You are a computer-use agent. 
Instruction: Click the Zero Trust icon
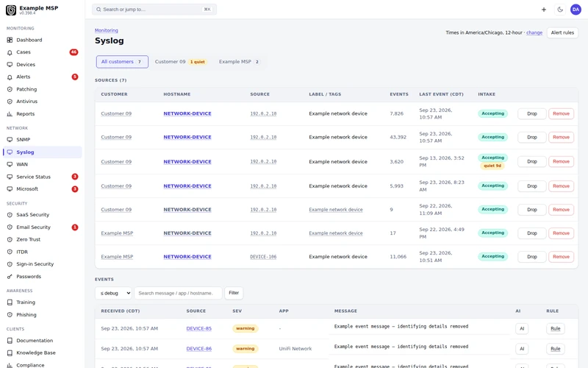[x=10, y=239]
